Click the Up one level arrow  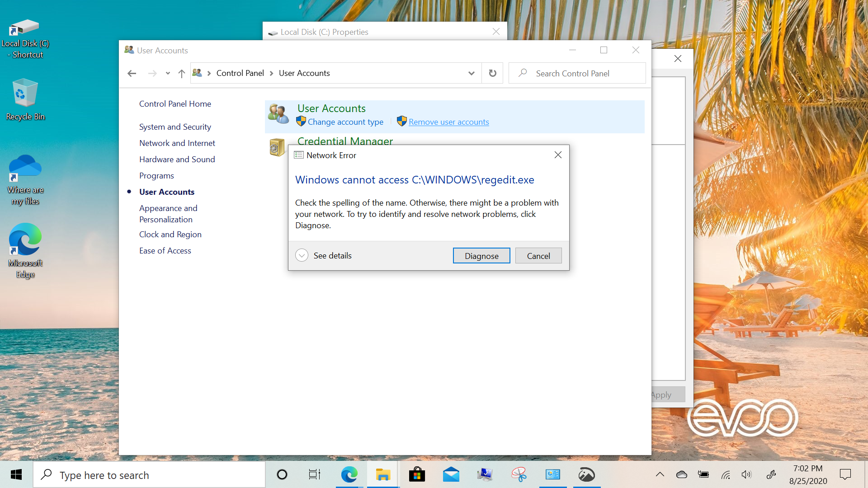[181, 73]
